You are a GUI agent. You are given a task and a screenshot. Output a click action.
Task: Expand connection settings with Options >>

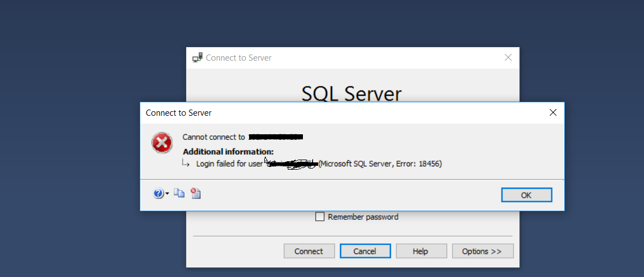482,251
